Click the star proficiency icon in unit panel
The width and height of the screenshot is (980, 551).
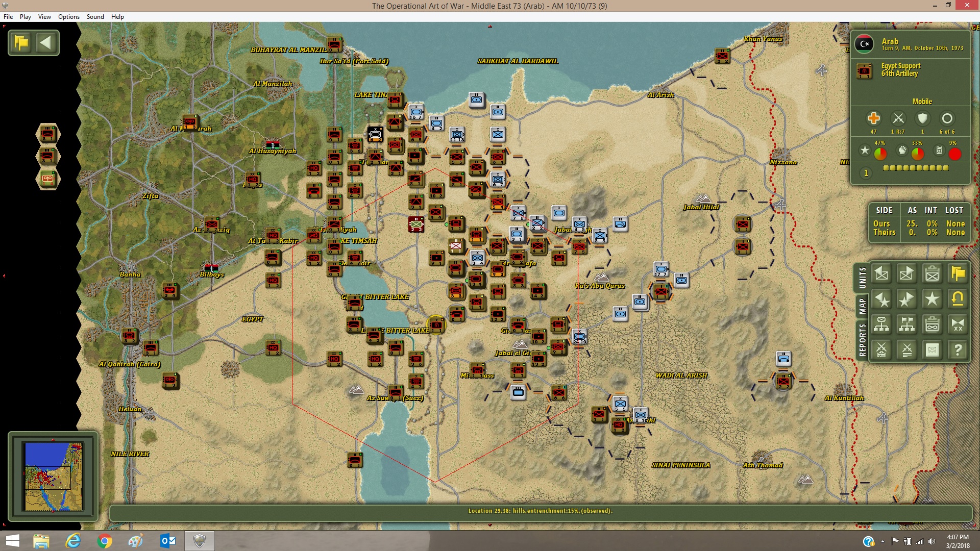click(865, 151)
